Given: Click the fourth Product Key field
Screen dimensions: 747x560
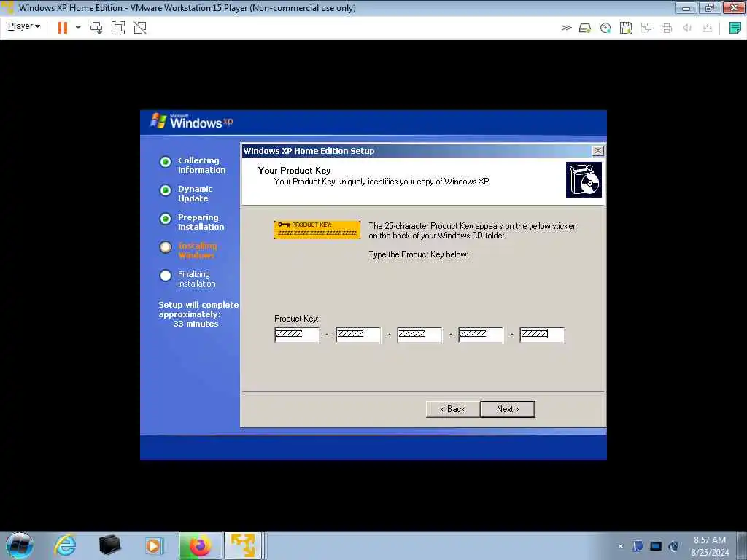Looking at the screenshot, I should point(480,335).
